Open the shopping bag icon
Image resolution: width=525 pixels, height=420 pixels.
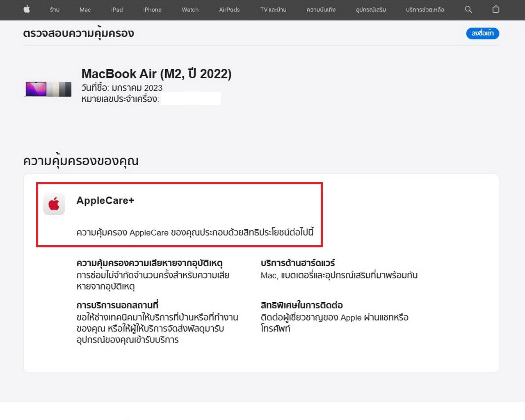[495, 9]
